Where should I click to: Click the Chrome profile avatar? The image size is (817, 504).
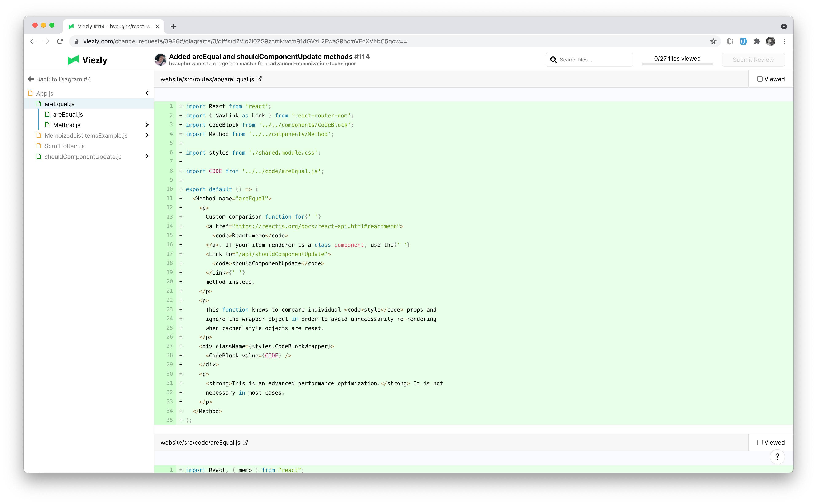point(771,41)
